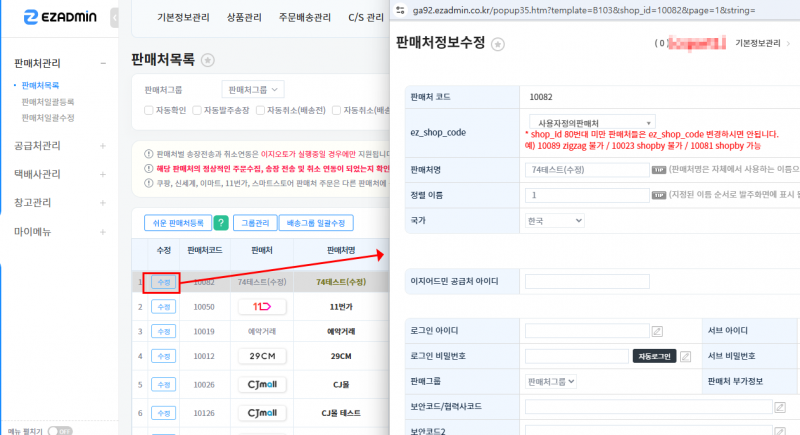Expand the 마이메뉴 sidebar section

[x=103, y=232]
